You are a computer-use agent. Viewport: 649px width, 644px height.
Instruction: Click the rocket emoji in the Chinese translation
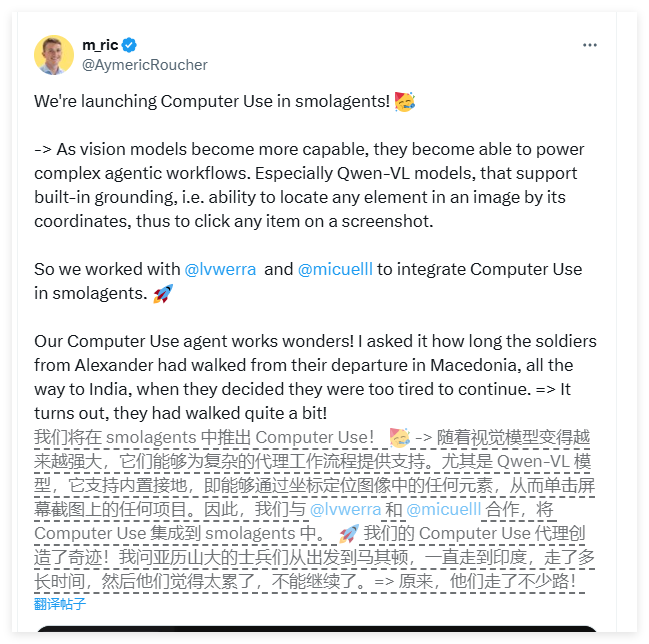click(x=349, y=534)
